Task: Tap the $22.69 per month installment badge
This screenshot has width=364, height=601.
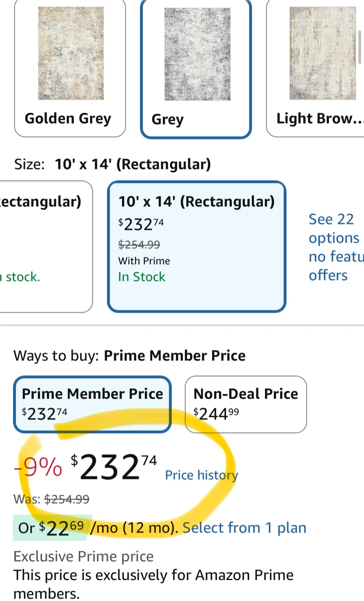Action: pos(51,528)
